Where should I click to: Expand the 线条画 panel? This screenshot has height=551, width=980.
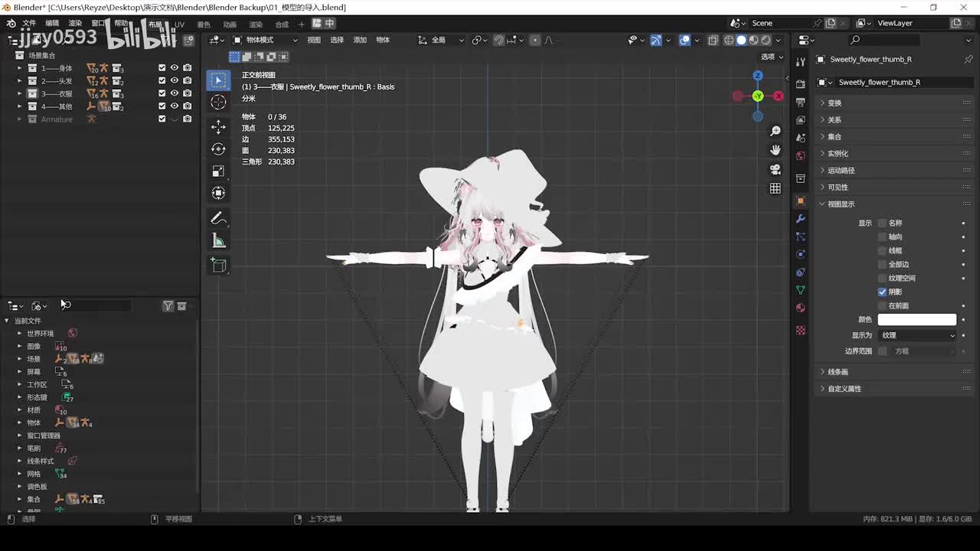894,371
